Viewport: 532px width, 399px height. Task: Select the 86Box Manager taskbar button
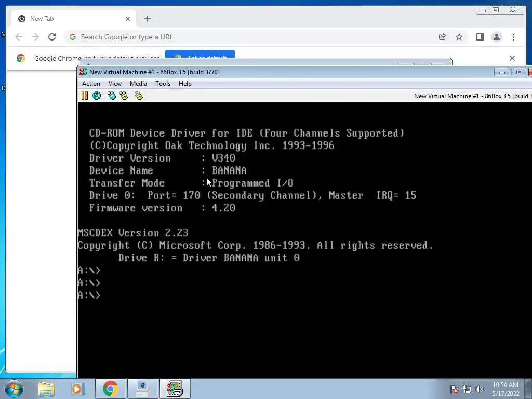142,389
